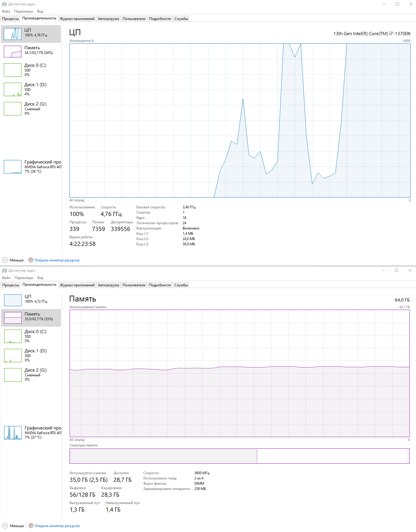Viewport: 416px width, 532px height.
Task: Collapse bottom window using Меньше chevron
Action: pos(5,526)
